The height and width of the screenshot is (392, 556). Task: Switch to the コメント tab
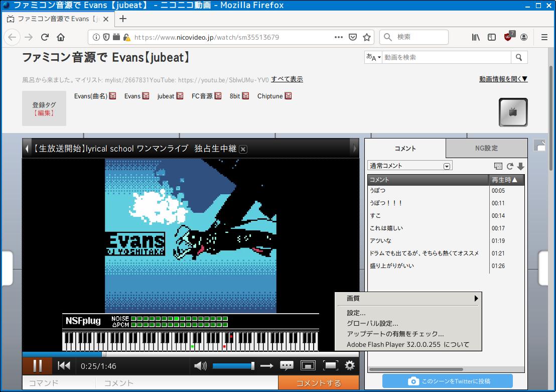405,148
